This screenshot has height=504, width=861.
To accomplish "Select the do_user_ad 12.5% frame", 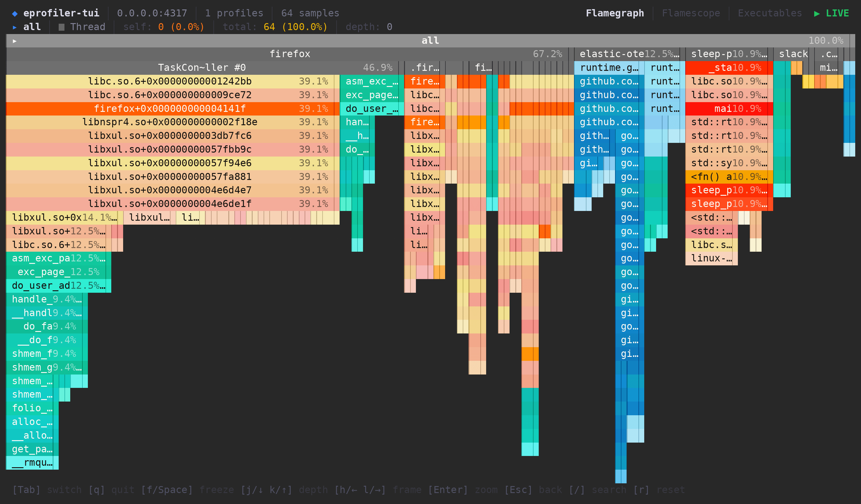I will 59,286.
